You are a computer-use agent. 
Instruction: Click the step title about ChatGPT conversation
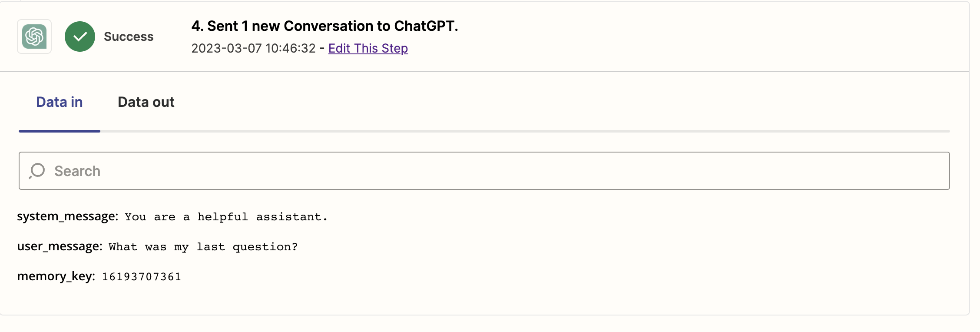click(325, 26)
